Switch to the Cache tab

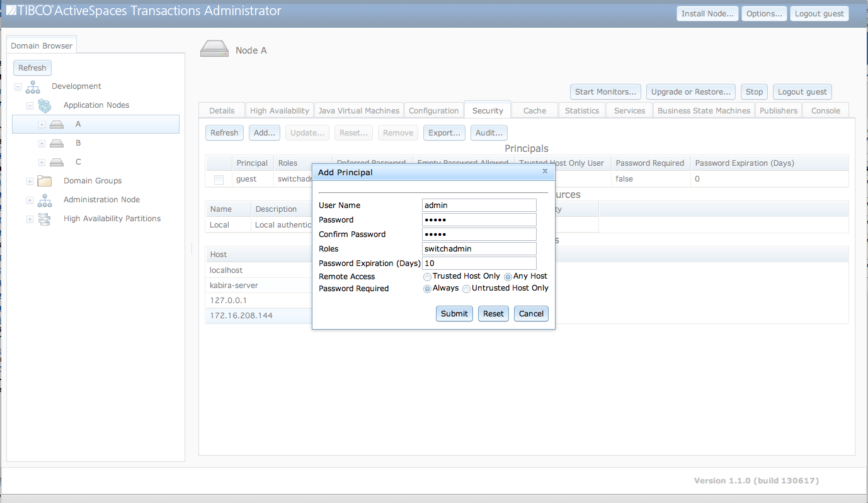534,110
